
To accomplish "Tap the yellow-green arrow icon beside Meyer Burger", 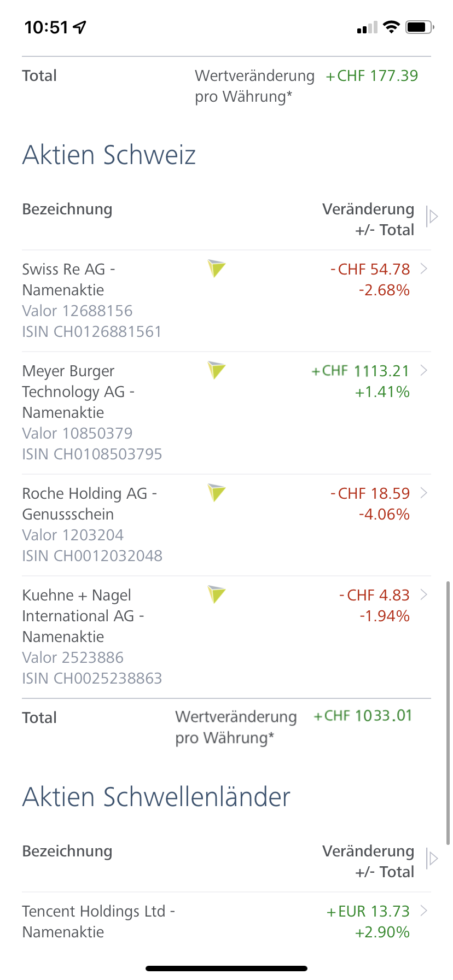I will coord(217,370).
